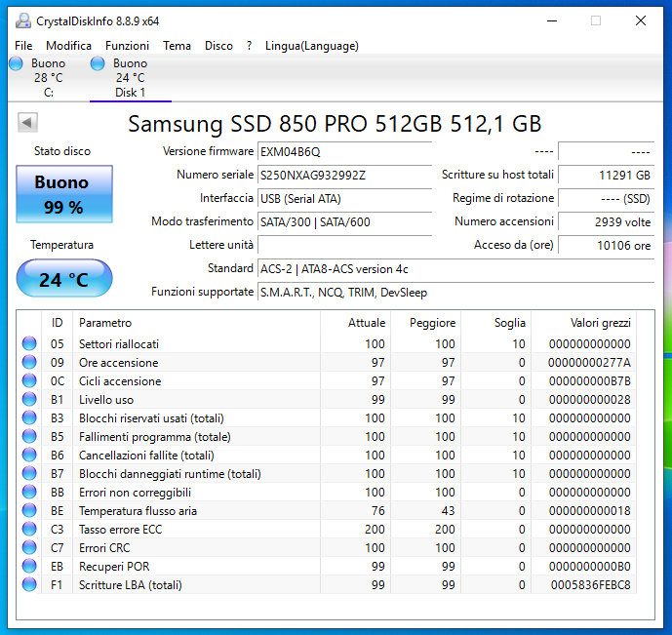Click status orb for Errori CRC row
The image size is (672, 635).
pos(29,547)
